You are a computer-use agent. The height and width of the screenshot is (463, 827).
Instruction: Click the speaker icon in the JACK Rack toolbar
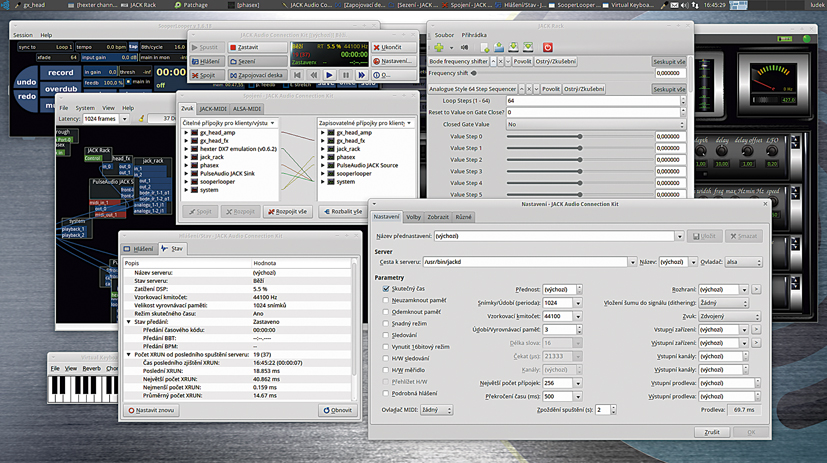[464, 47]
